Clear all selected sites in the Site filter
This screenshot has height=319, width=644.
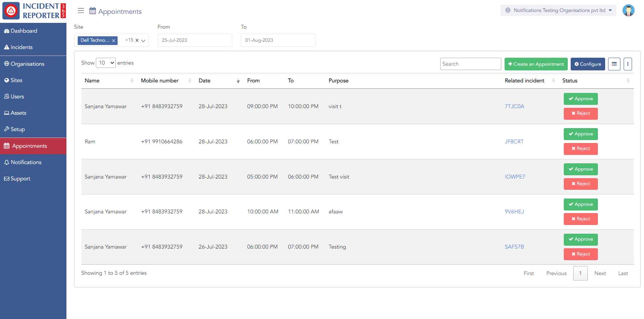coord(137,40)
